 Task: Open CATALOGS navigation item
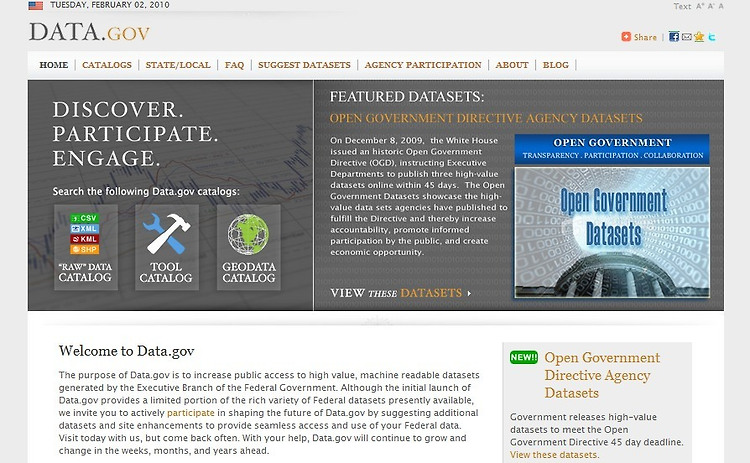[107, 65]
